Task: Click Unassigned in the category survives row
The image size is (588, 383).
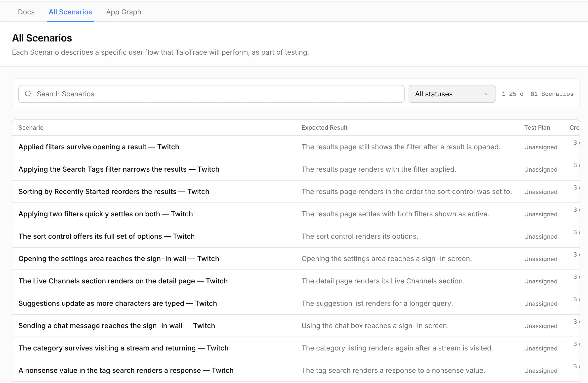Action: click(541, 348)
